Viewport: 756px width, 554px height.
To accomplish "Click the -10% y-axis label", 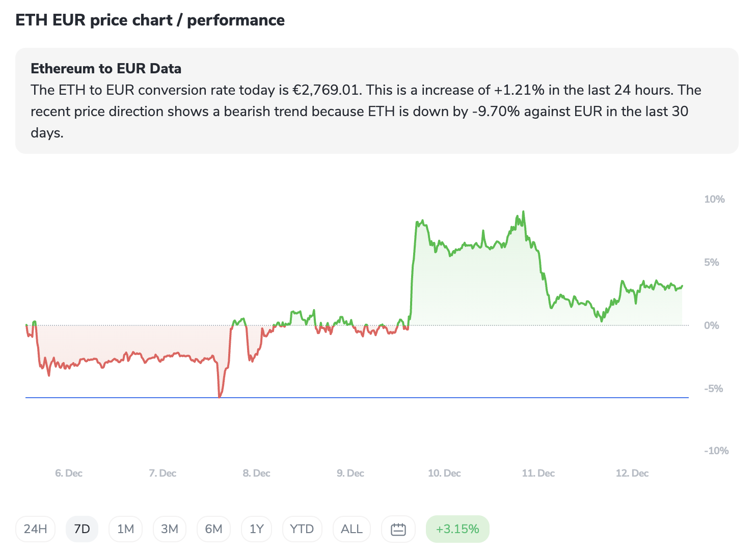I will point(716,451).
